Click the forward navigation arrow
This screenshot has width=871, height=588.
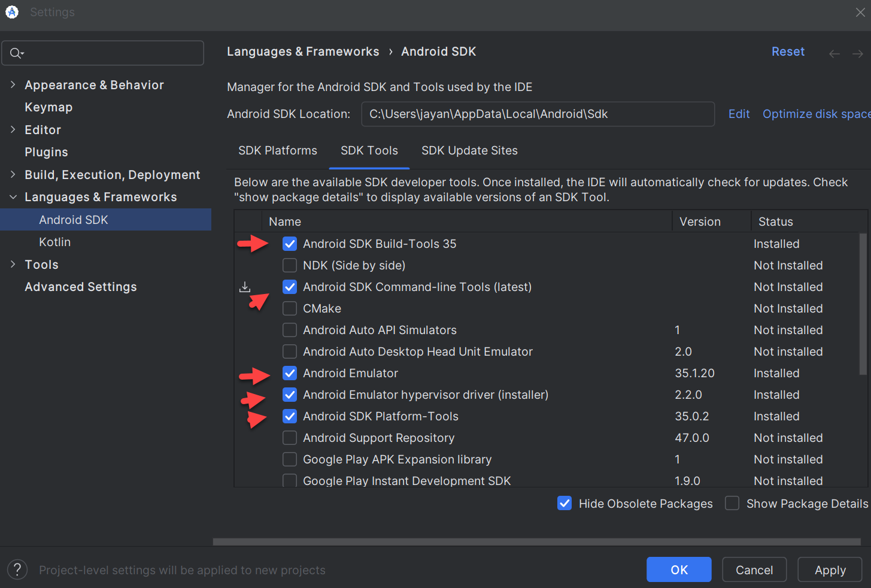tap(857, 53)
